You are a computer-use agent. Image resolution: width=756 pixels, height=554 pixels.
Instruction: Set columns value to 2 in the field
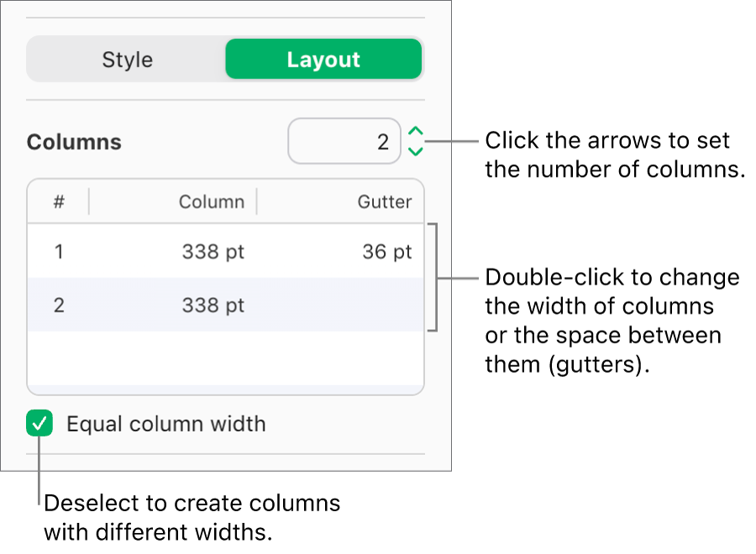(344, 141)
